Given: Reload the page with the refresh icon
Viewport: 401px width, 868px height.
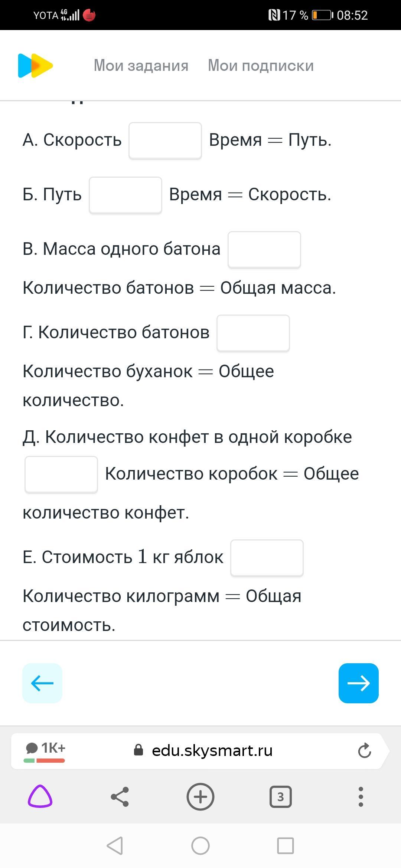Looking at the screenshot, I should click(365, 751).
